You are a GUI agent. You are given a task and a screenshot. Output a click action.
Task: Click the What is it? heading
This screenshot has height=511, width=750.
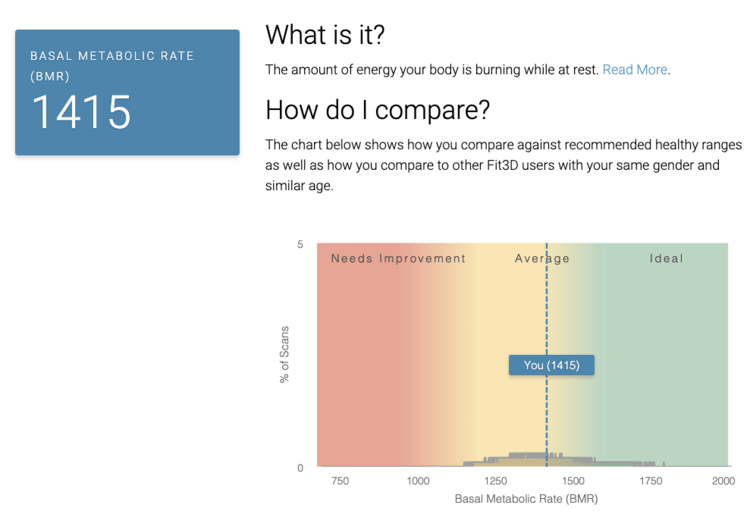[325, 35]
